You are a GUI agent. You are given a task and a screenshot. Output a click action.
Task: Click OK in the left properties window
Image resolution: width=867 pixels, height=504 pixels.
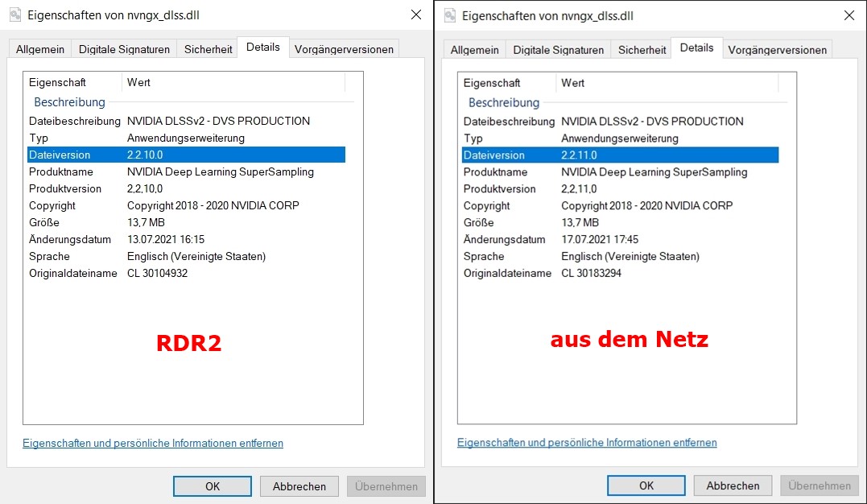click(213, 486)
